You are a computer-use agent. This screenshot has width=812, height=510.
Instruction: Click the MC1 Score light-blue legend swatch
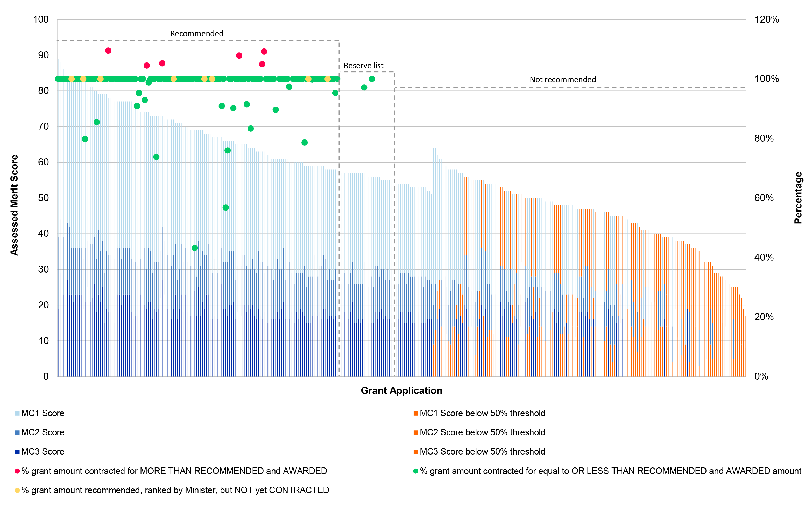pyautogui.click(x=17, y=414)
